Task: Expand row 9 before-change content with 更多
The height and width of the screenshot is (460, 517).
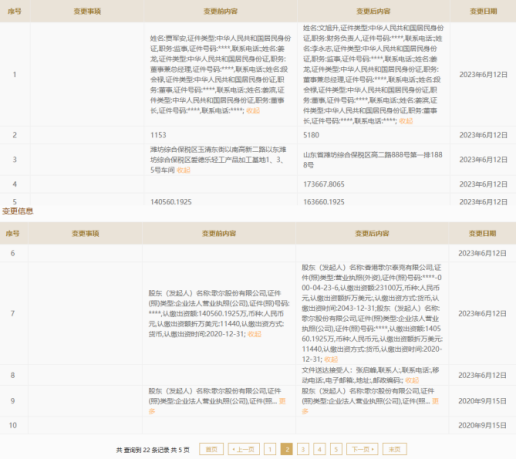Action: click(282, 401)
